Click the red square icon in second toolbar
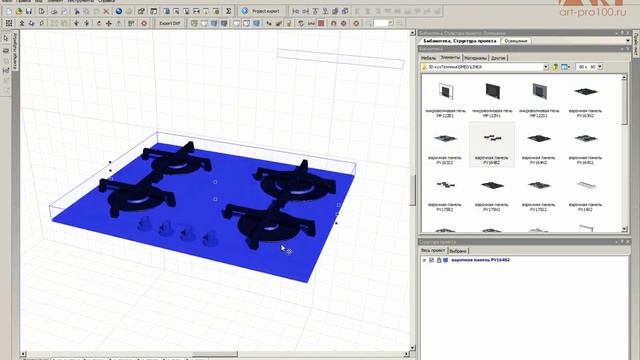 coord(321,23)
